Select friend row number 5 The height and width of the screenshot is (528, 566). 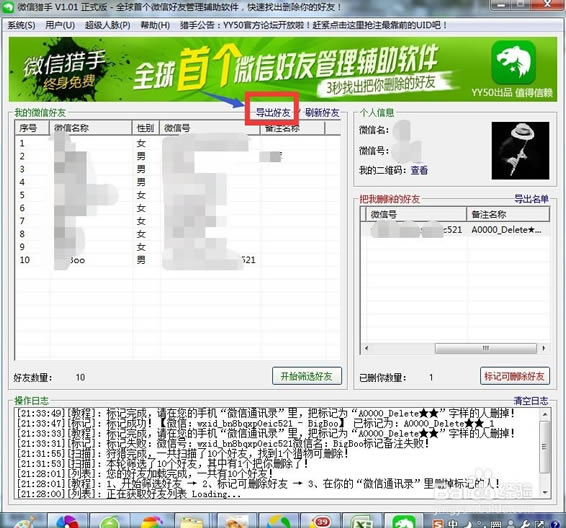(177, 195)
